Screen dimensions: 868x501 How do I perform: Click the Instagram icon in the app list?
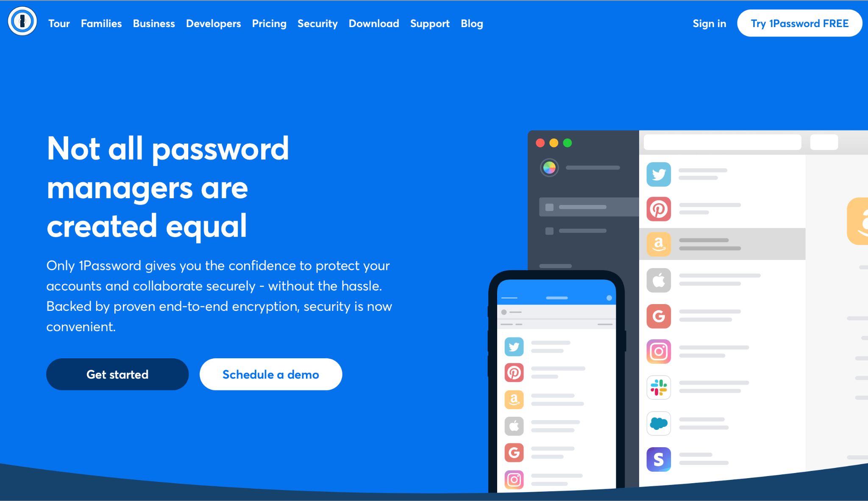click(659, 352)
